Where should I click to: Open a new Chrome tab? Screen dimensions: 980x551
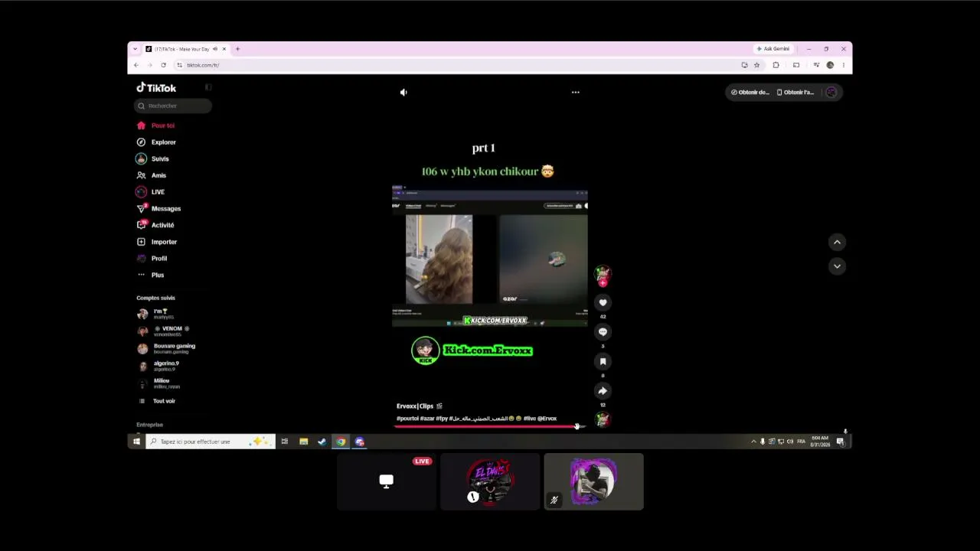click(237, 49)
